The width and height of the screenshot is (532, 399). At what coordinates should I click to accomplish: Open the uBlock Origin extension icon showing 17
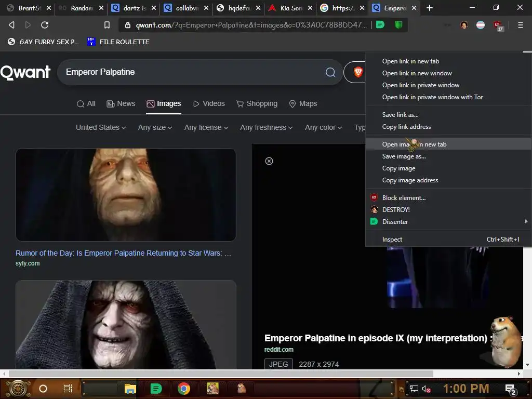tap(498, 25)
